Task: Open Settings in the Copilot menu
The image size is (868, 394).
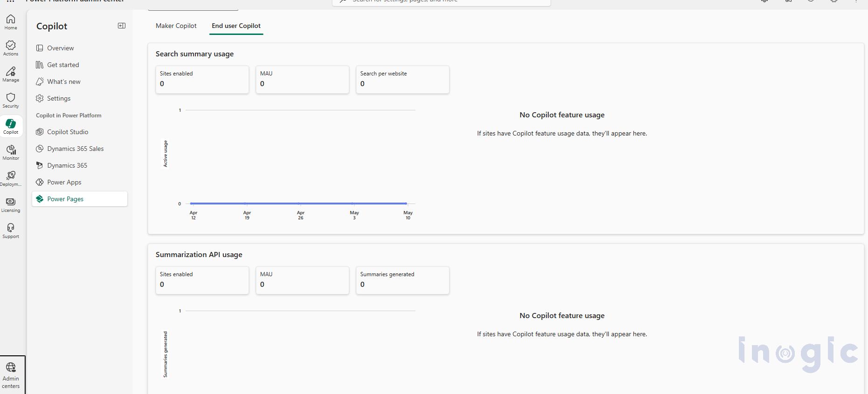Action: click(80, 98)
